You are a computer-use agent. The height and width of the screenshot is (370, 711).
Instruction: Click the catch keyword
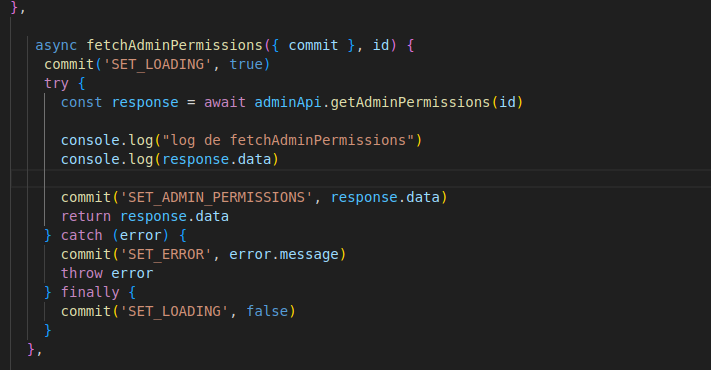82,236
